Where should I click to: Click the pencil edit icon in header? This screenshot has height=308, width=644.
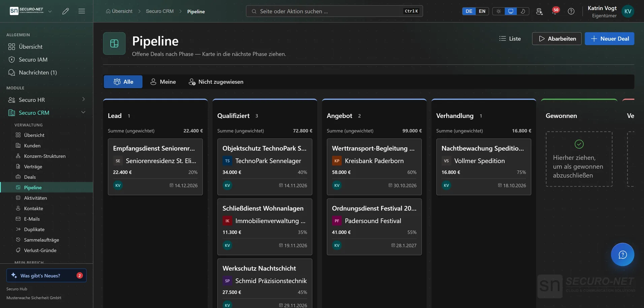point(66,11)
